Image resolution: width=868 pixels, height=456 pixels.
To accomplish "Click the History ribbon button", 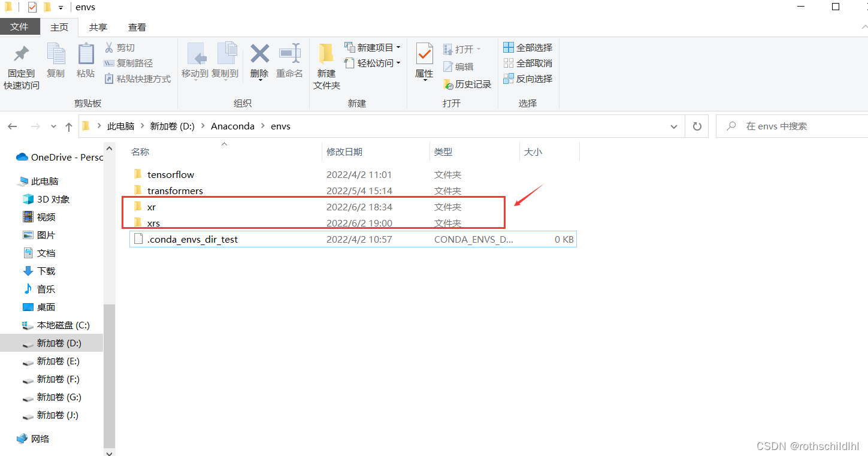I will pos(467,84).
